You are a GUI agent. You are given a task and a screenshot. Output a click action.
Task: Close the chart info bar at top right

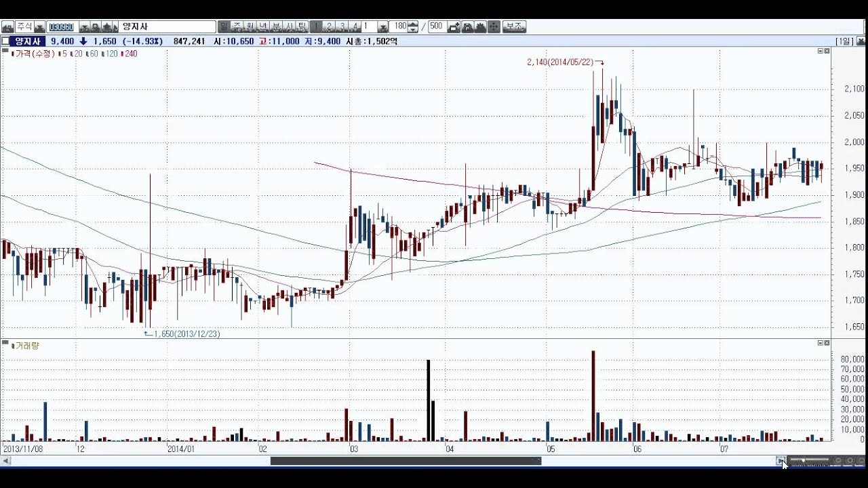[861, 41]
